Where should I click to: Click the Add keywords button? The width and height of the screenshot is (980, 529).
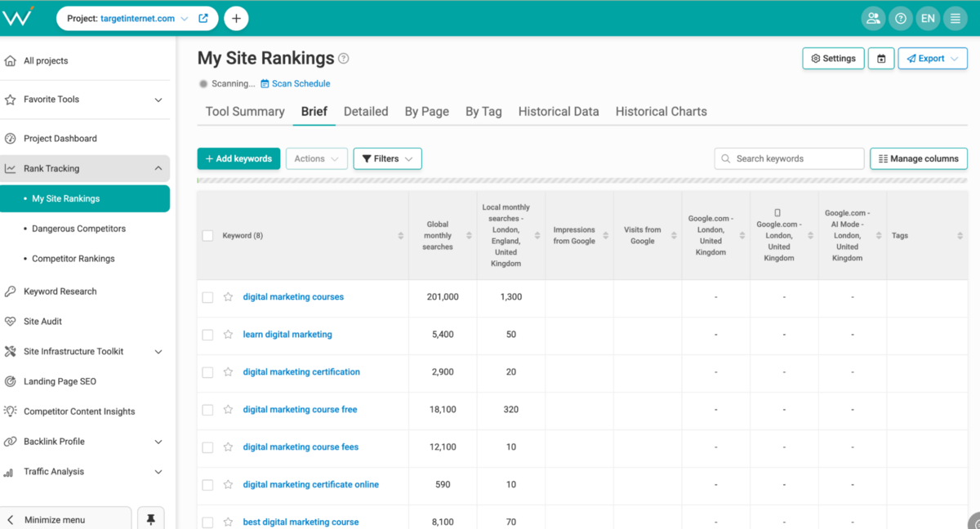[x=238, y=158]
